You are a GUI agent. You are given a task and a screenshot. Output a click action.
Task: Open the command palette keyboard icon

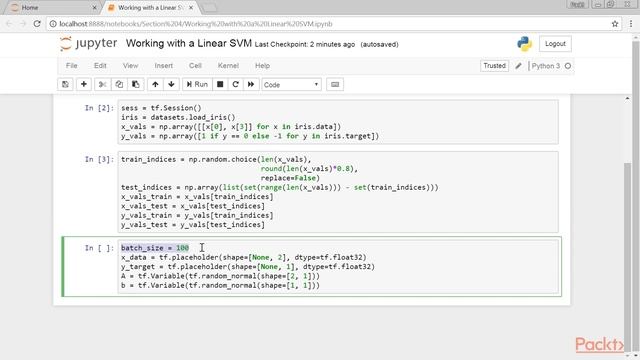click(335, 84)
